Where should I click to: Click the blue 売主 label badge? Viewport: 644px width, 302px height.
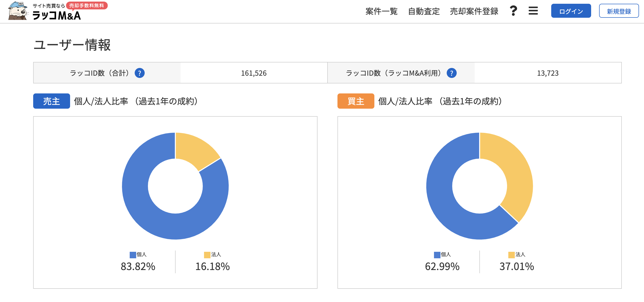tap(51, 101)
